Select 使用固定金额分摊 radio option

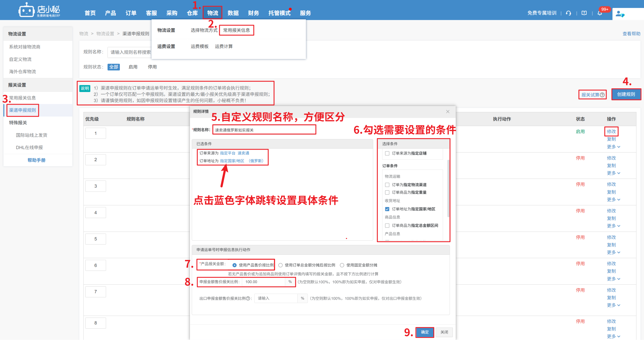click(x=342, y=265)
